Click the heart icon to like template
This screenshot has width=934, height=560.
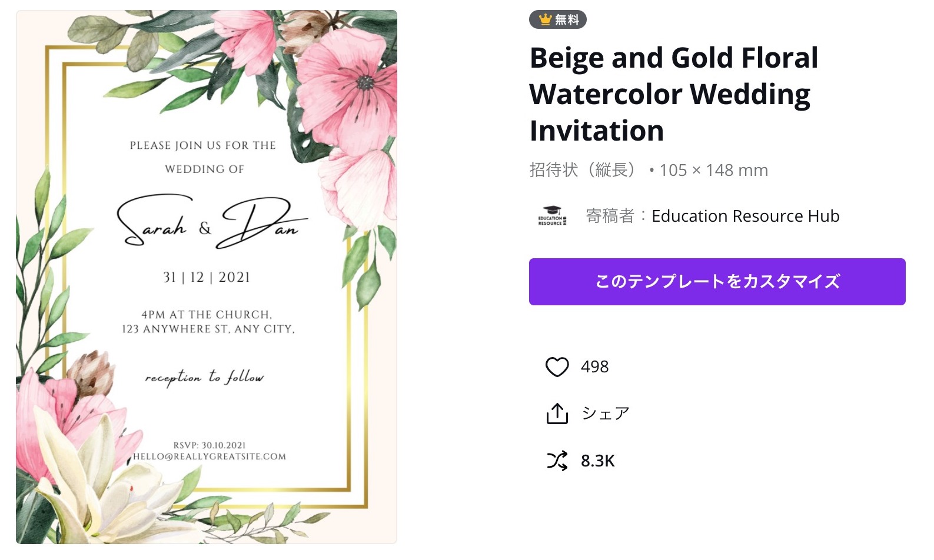point(557,367)
